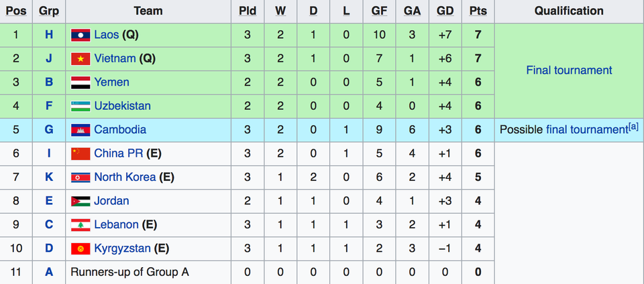Open footnote [a] next to Possible final tournament
The width and height of the screenshot is (644, 284).
coord(633,127)
